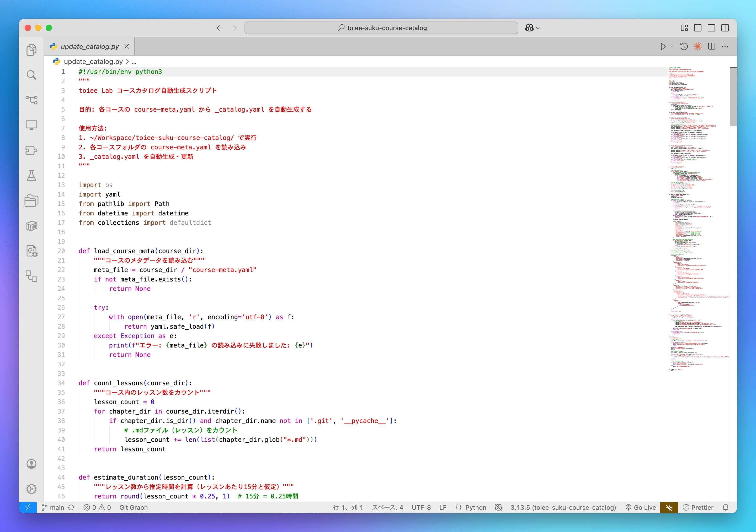
Task: Toggle the secondary side bar layout button
Action: pyautogui.click(x=725, y=28)
